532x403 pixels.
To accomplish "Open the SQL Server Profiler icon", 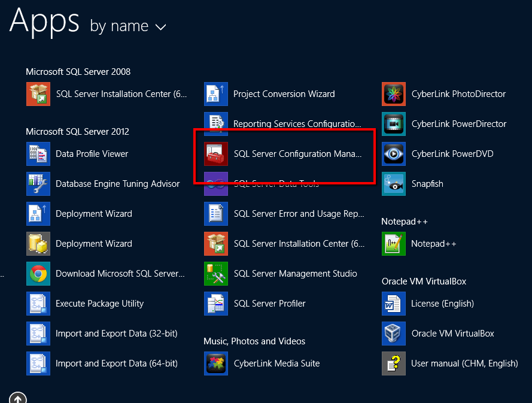I will [x=216, y=304].
